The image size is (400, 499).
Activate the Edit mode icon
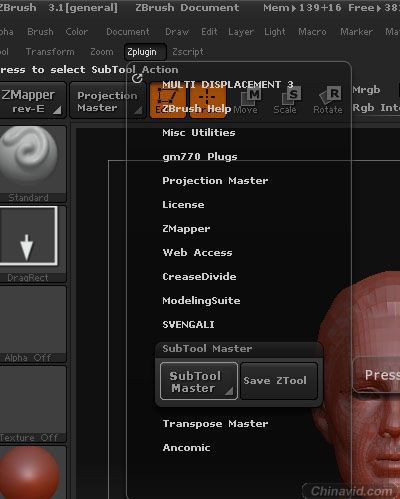pos(168,101)
